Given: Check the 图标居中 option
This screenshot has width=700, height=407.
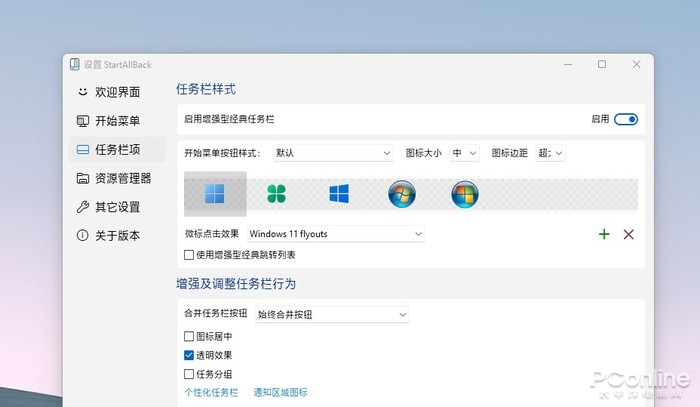Looking at the screenshot, I should pos(189,336).
